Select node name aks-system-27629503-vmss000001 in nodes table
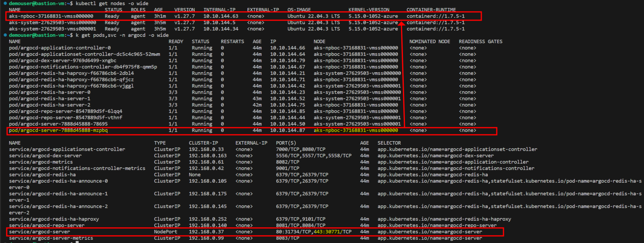This screenshot has height=243, width=644. tap(52, 29)
